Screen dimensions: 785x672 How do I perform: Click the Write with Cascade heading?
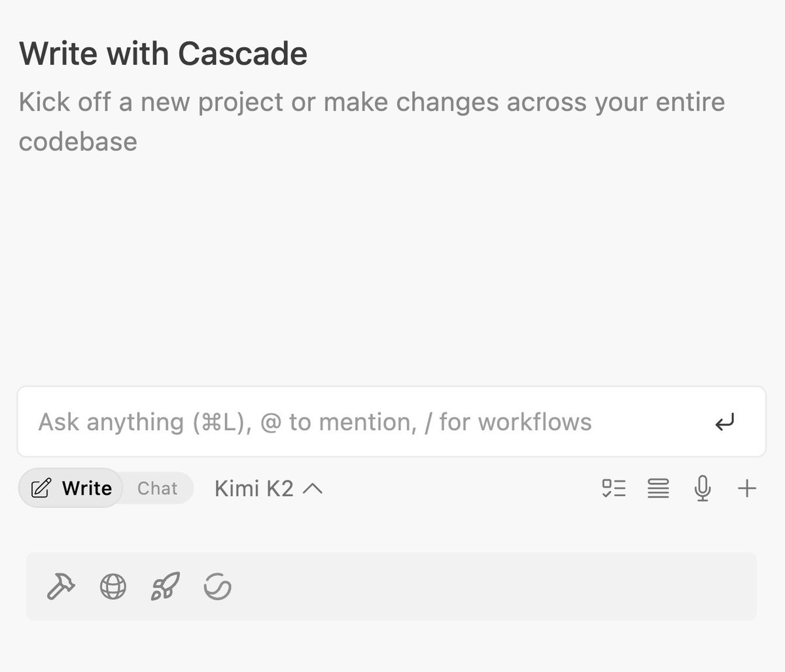click(x=163, y=54)
